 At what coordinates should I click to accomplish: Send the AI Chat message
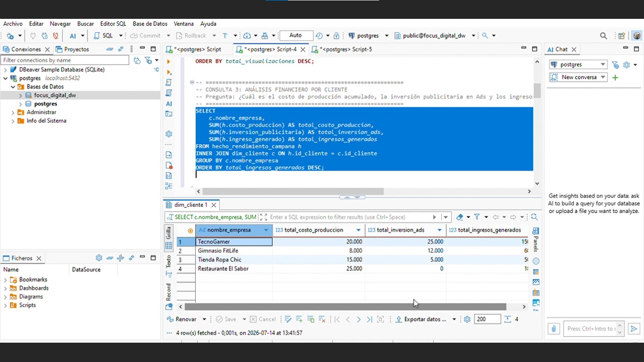(634, 329)
